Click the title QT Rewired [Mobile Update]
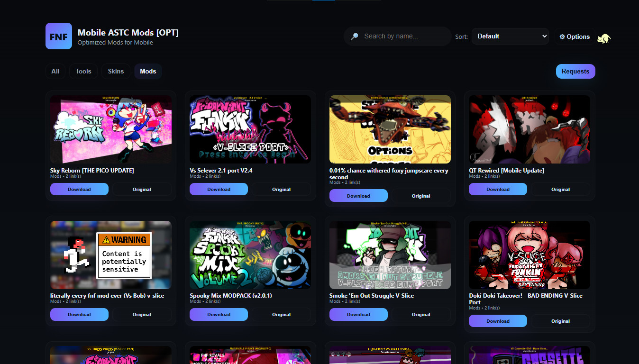639x364 pixels. click(x=506, y=171)
